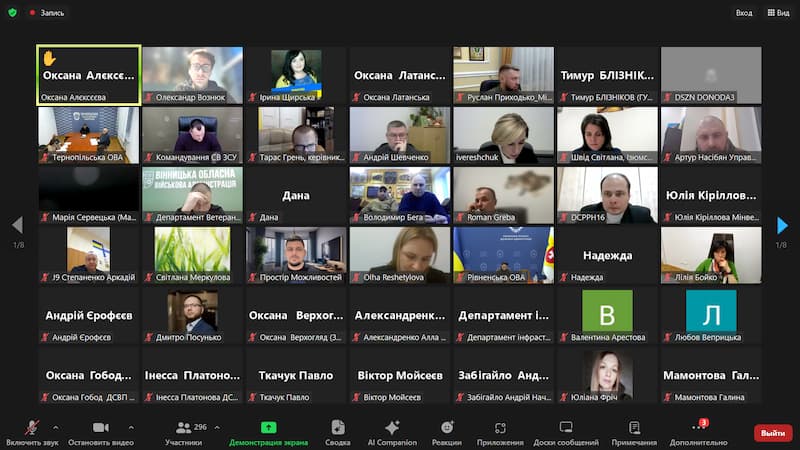Screen dimensions: 800x450
Task: Click the green encryption shield icon
Action: 12,13
